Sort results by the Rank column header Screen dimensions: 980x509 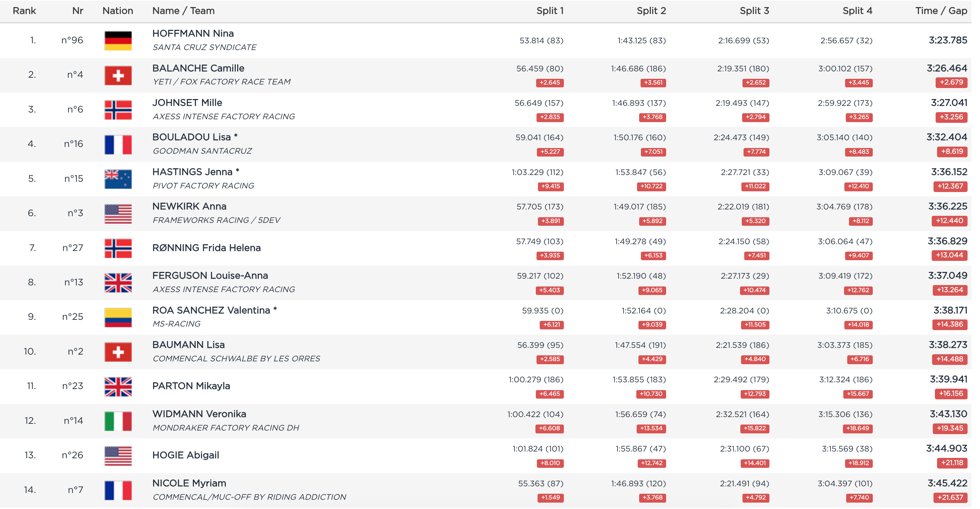24,11
